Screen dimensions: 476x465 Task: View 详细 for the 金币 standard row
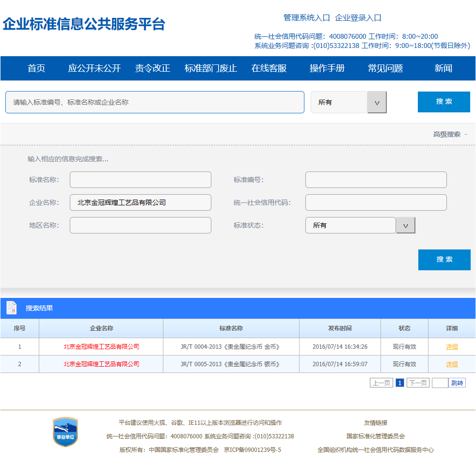tap(452, 347)
